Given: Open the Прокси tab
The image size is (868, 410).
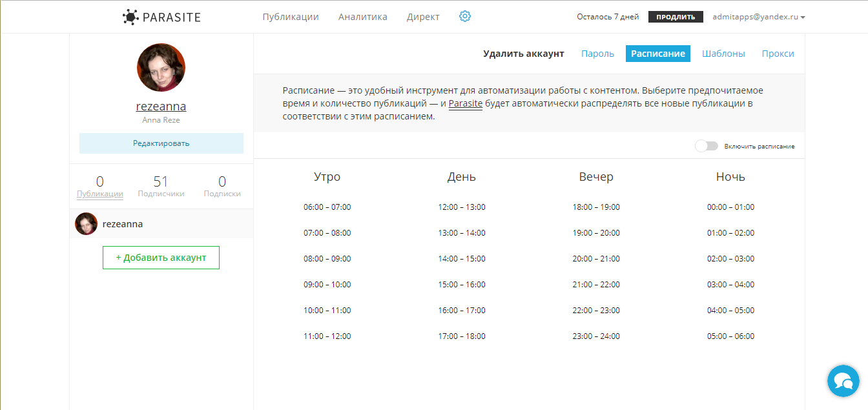Looking at the screenshot, I should point(778,54).
